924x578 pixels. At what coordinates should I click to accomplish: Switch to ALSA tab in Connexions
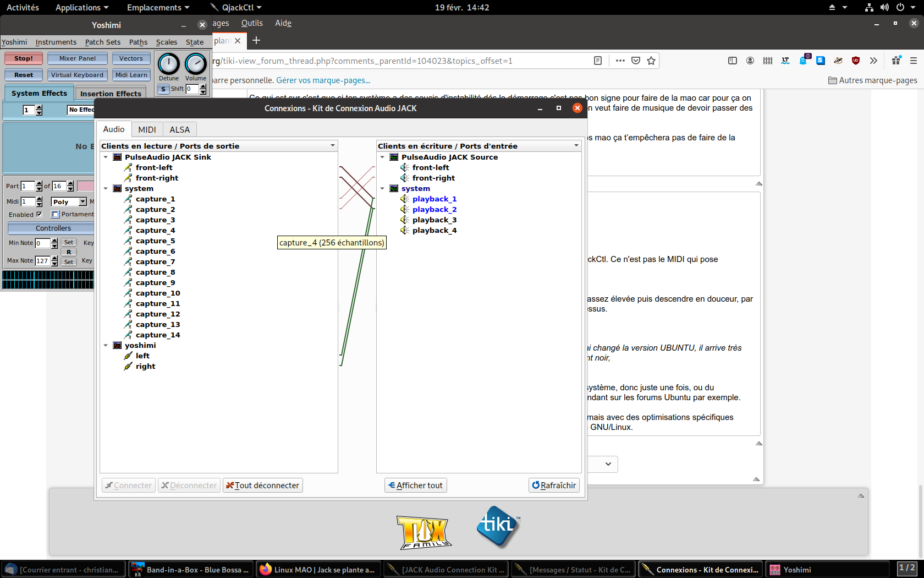[x=179, y=129]
